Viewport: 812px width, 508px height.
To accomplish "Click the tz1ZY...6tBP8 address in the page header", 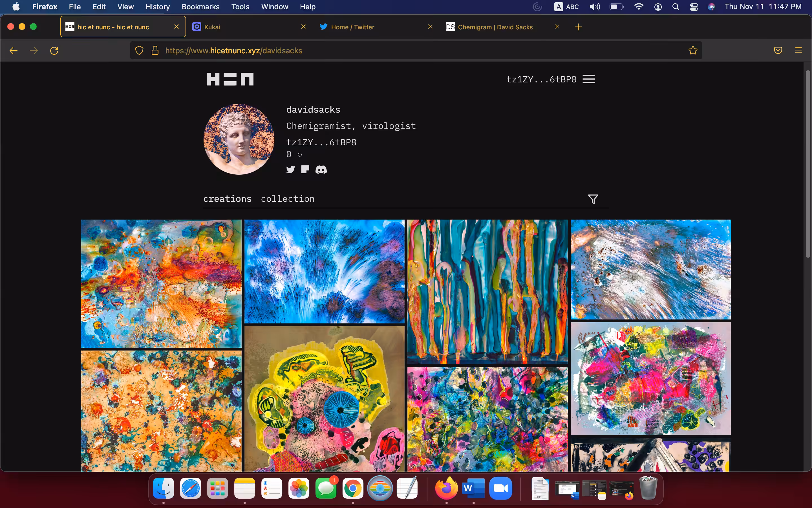I will [541, 79].
